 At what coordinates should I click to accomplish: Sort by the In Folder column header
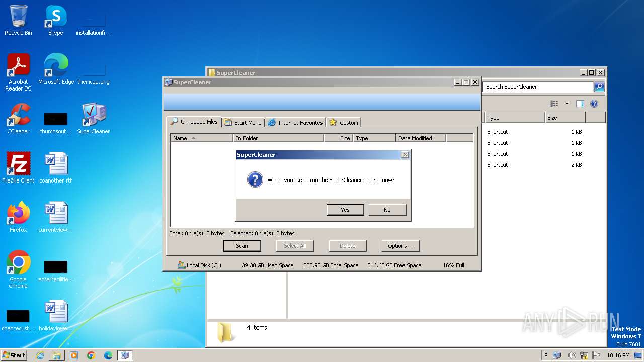tap(279, 138)
